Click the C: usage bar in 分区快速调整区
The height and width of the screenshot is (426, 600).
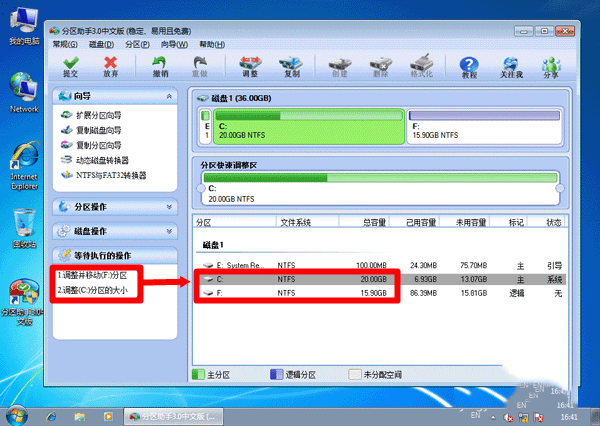[380, 177]
